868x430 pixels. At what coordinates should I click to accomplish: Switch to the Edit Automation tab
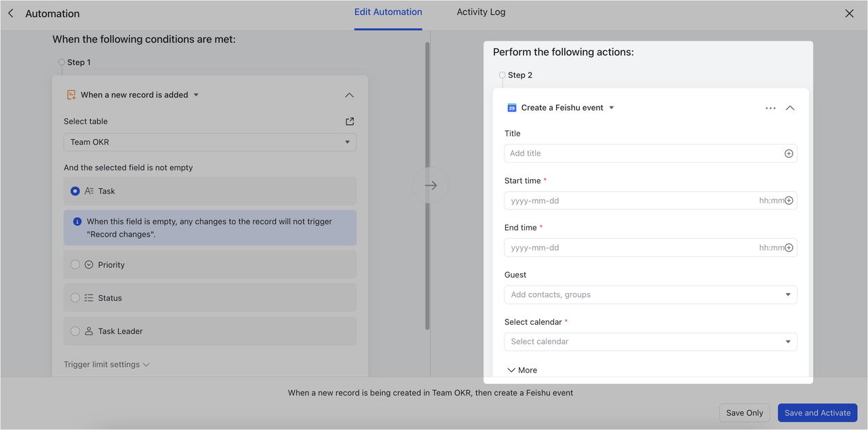point(388,12)
